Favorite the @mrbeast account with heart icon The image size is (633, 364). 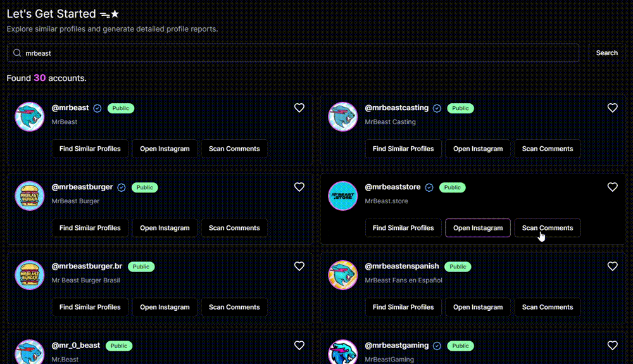(299, 108)
